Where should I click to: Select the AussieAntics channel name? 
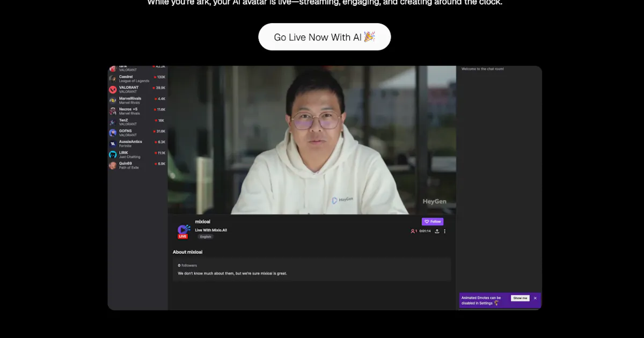(x=130, y=142)
